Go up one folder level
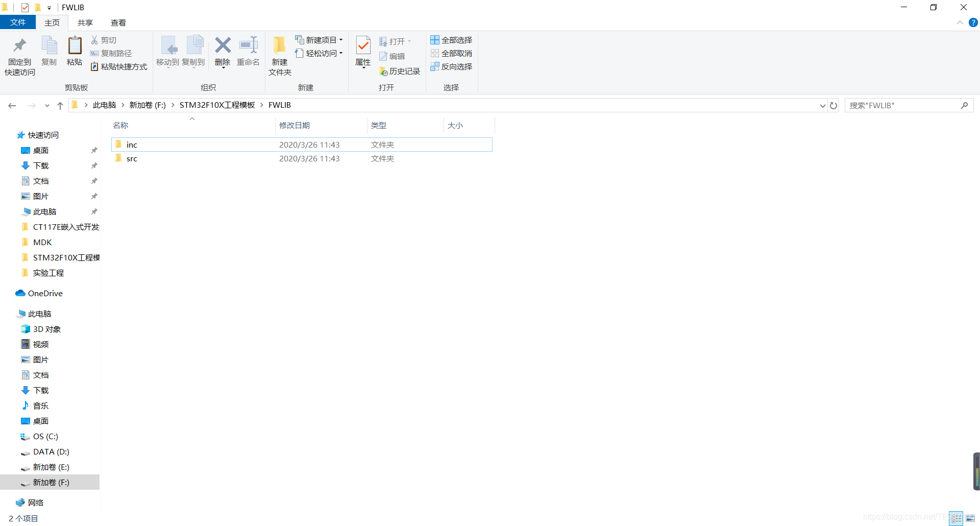This screenshot has width=980, height=526. point(60,105)
